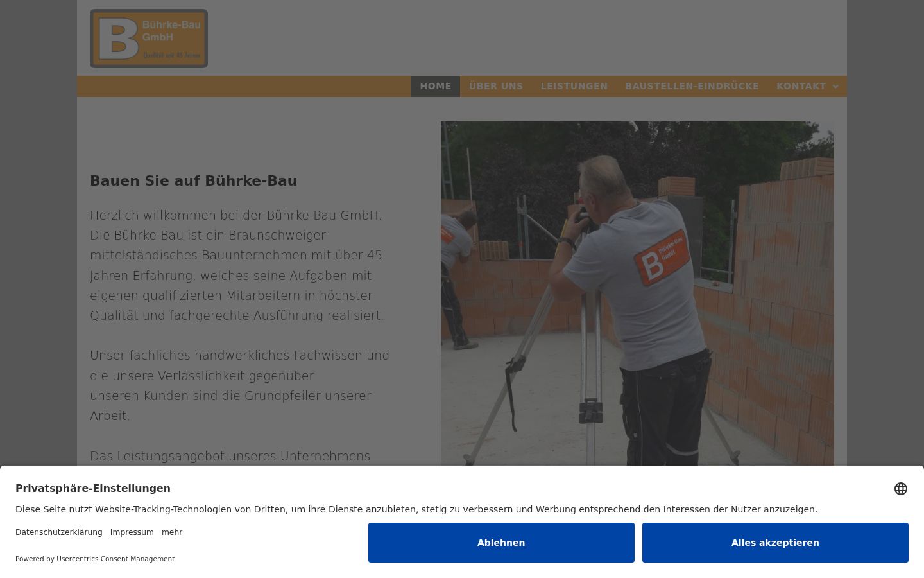The width and height of the screenshot is (924, 578).
Task: Click the Bührke-Bau GmbH logo
Action: [149, 39]
